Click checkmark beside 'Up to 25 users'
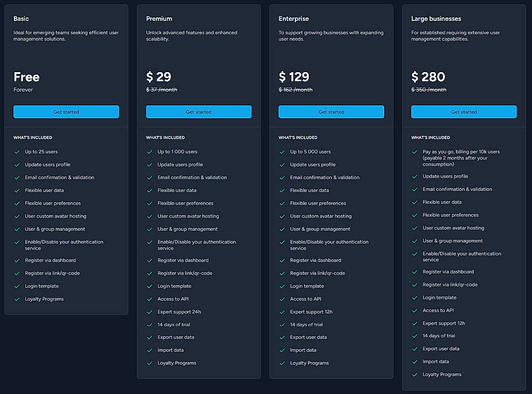Viewport: 532px width, 394px height. click(16, 152)
